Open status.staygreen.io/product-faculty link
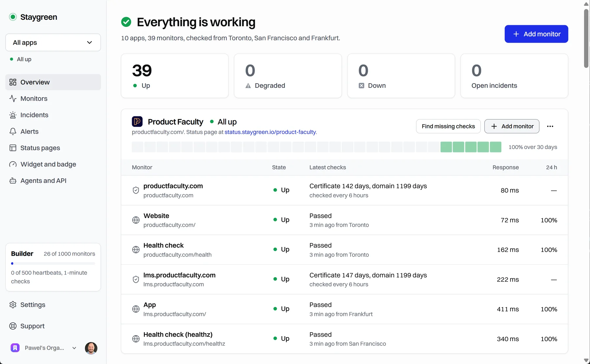Viewport: 590px width, 364px height. point(270,132)
